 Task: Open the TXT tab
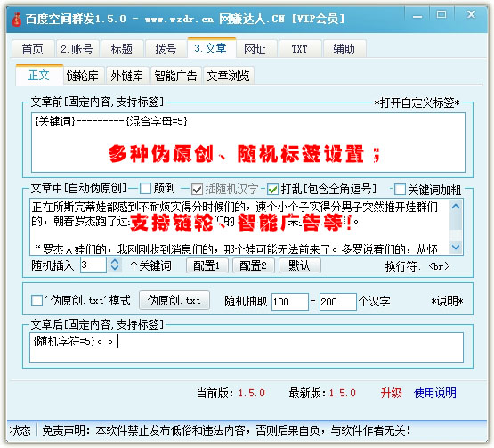299,49
